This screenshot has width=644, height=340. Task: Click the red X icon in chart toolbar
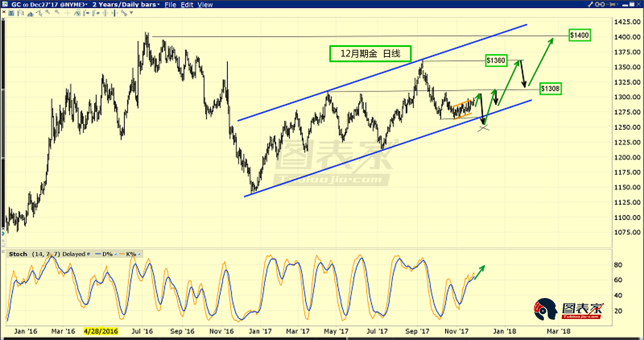[4, 12]
